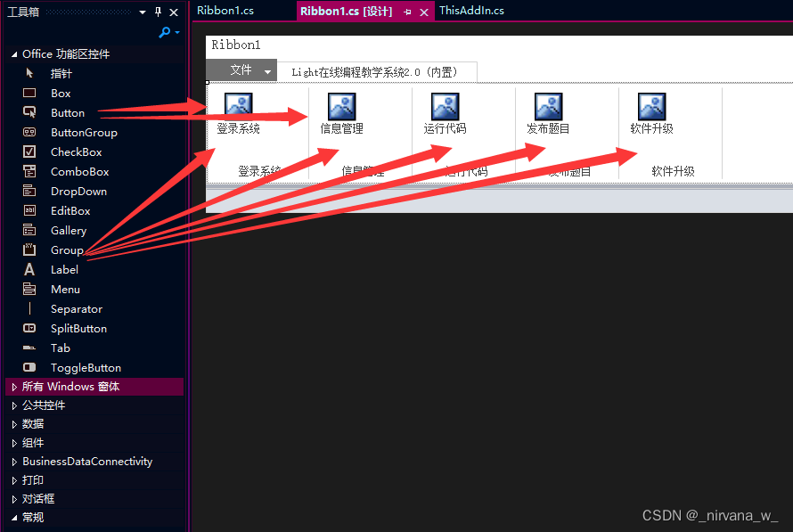The width and height of the screenshot is (793, 532).
Task: Click the 信息管理 button caption
Action: coord(341,128)
